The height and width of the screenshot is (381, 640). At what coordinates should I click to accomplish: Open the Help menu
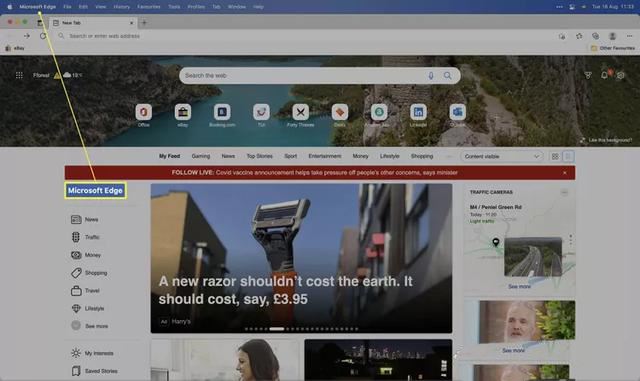(258, 7)
